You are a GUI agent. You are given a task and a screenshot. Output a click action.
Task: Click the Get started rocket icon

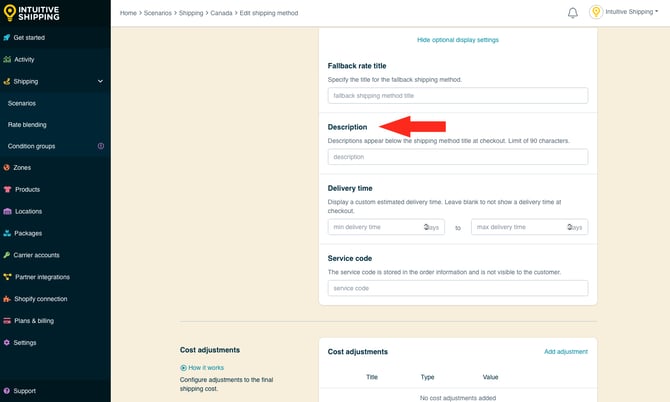[x=7, y=38]
